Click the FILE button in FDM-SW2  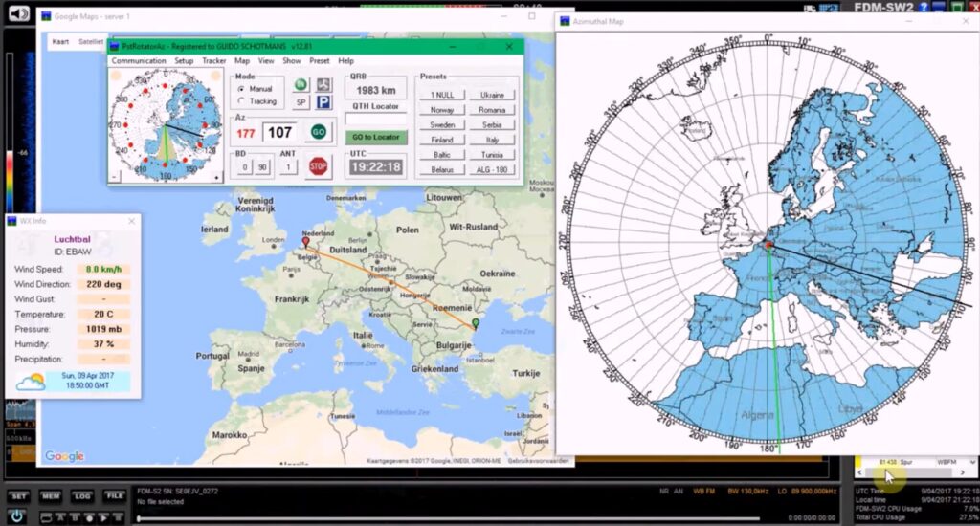[x=115, y=496]
